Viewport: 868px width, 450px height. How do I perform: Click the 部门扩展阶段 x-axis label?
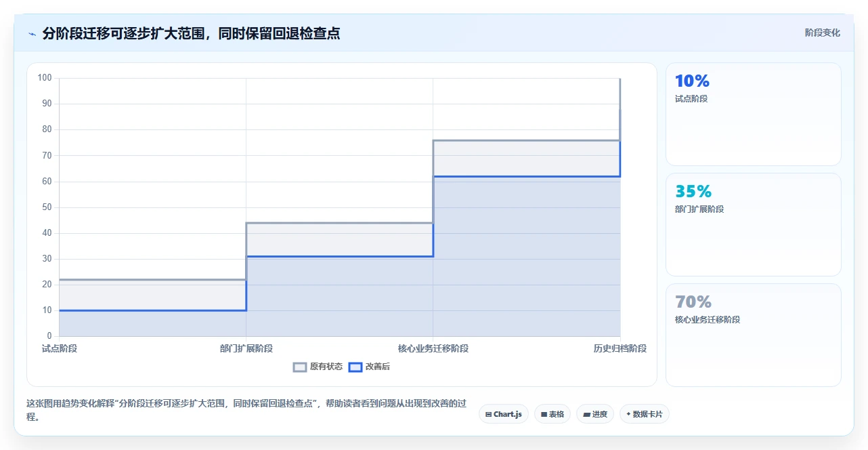246,348
